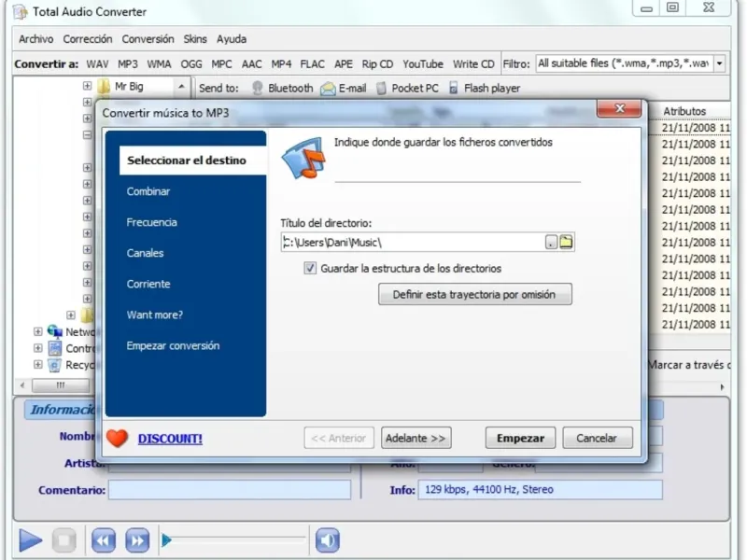
Task: Click the Rip CD toolbar option
Action: pos(377,63)
